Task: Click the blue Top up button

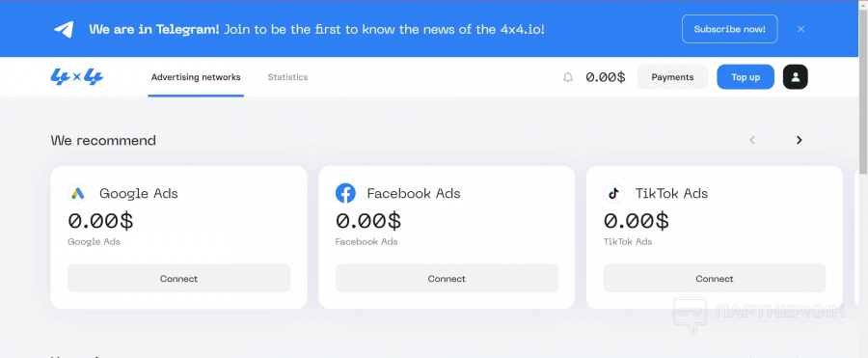Action: [746, 77]
